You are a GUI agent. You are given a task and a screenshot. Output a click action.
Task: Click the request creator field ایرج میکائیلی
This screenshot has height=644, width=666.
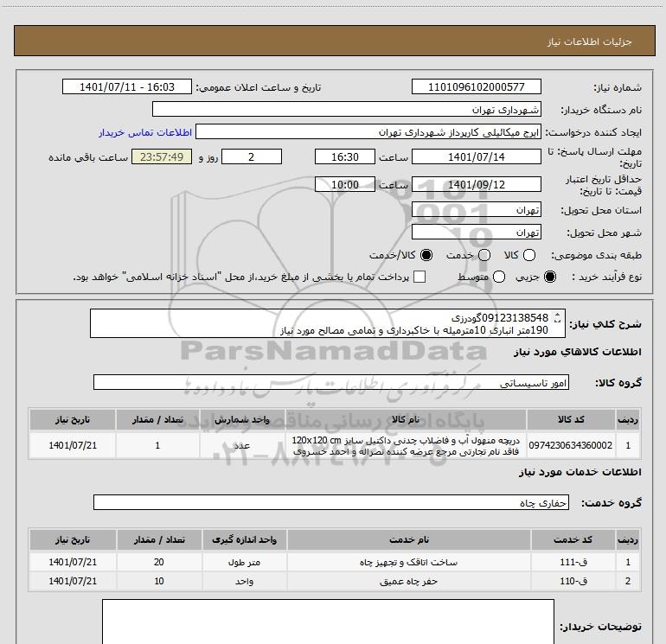coord(368,131)
